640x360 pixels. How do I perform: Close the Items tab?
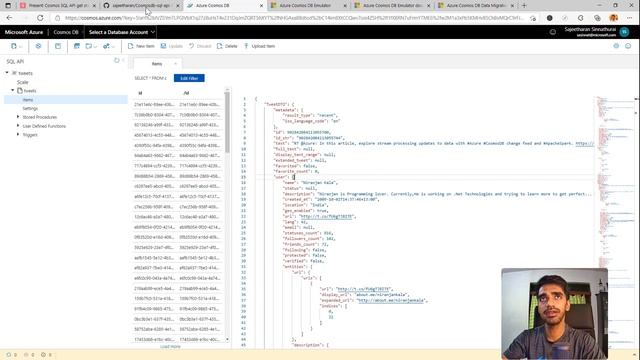pyautogui.click(x=176, y=64)
